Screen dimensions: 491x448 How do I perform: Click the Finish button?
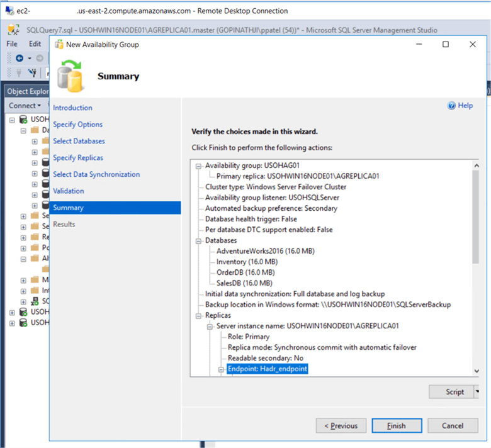[397, 426]
